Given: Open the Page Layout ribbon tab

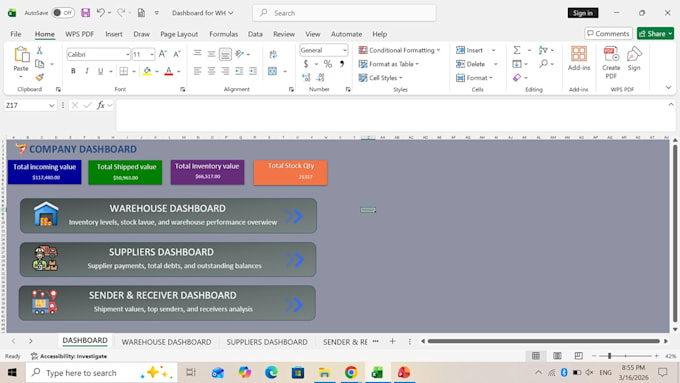Looking at the screenshot, I should (x=179, y=34).
